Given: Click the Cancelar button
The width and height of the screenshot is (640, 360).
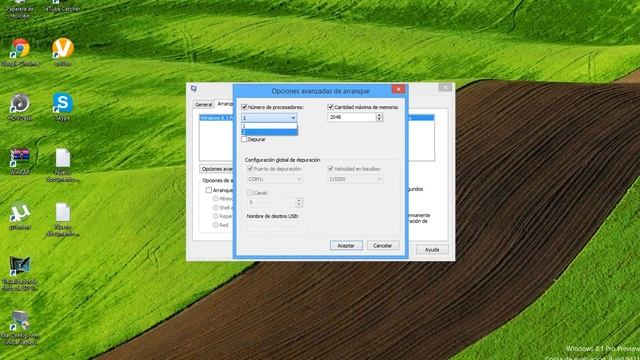Looking at the screenshot, I should 382,245.
